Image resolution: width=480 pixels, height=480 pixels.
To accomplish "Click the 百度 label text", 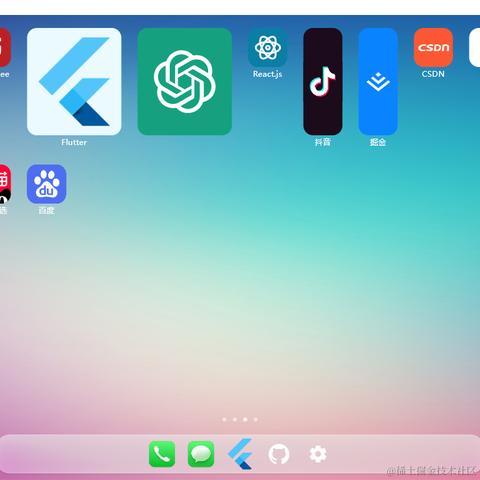I will tap(46, 211).
